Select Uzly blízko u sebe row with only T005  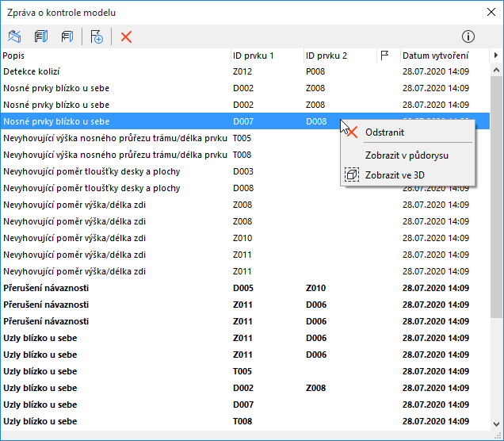click(246, 371)
